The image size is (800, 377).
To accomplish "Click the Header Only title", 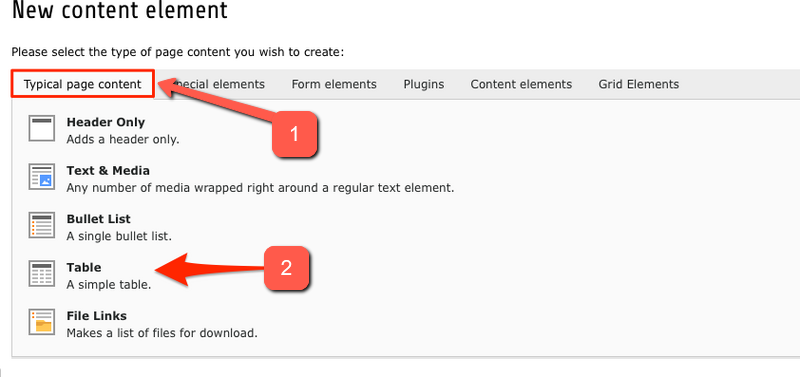I will point(106,122).
